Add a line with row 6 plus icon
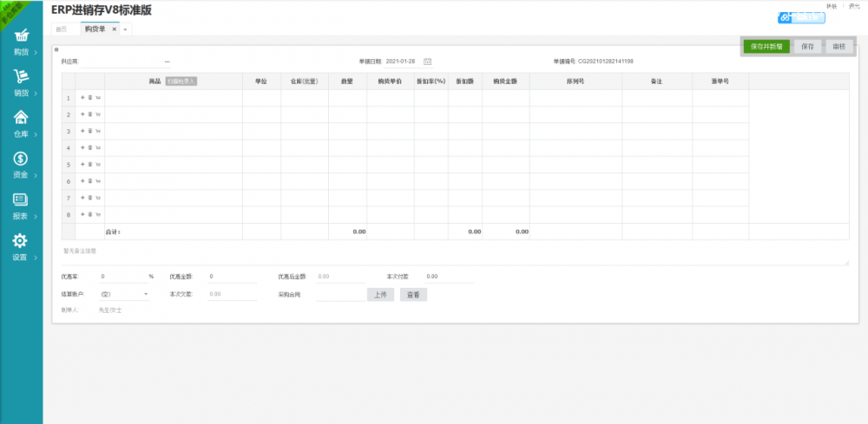868x424 pixels. [x=82, y=180]
